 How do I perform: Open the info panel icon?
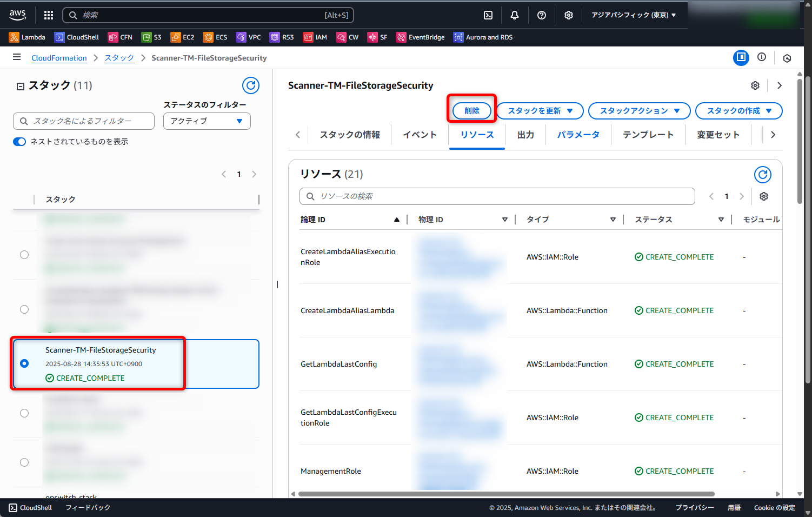[x=762, y=57]
